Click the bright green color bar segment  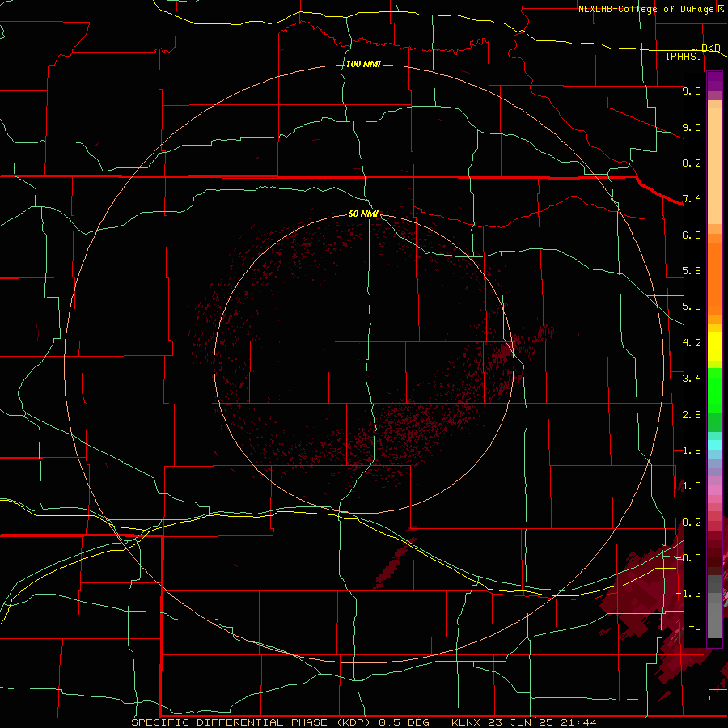click(x=714, y=390)
